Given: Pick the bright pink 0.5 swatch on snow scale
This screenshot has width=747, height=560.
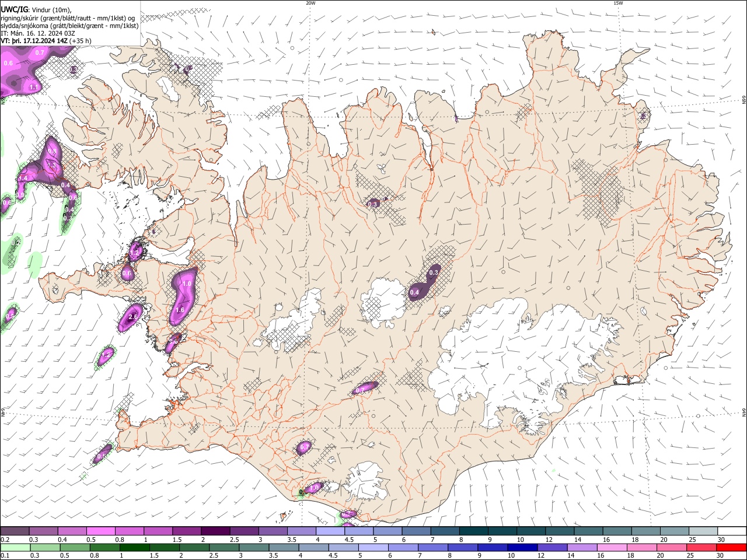Looking at the screenshot, I should pyautogui.click(x=100, y=531).
